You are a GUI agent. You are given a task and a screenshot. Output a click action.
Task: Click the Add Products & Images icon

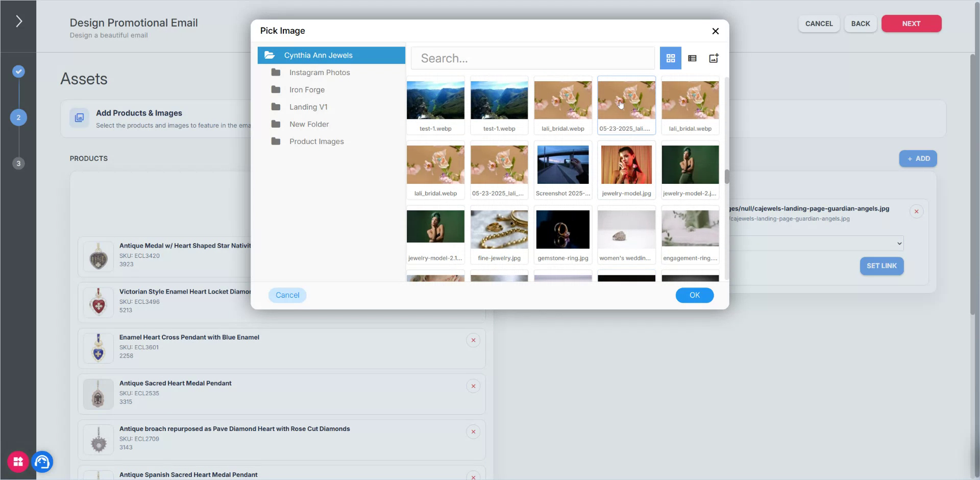[x=79, y=118]
